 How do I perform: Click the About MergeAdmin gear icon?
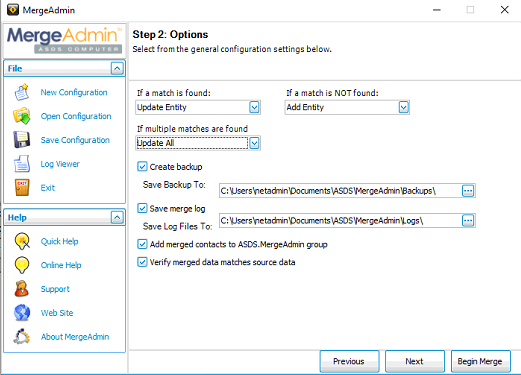22,336
